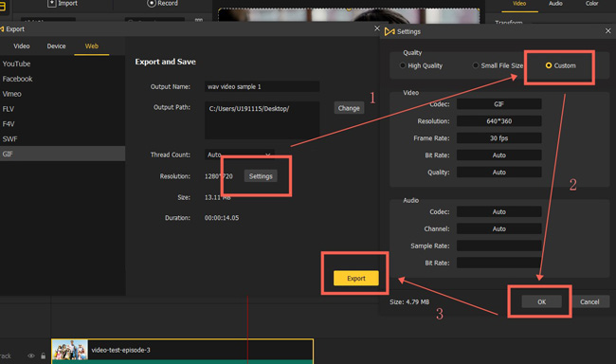Open the Audio properties tab
The height and width of the screenshot is (364, 616).
[555, 3]
